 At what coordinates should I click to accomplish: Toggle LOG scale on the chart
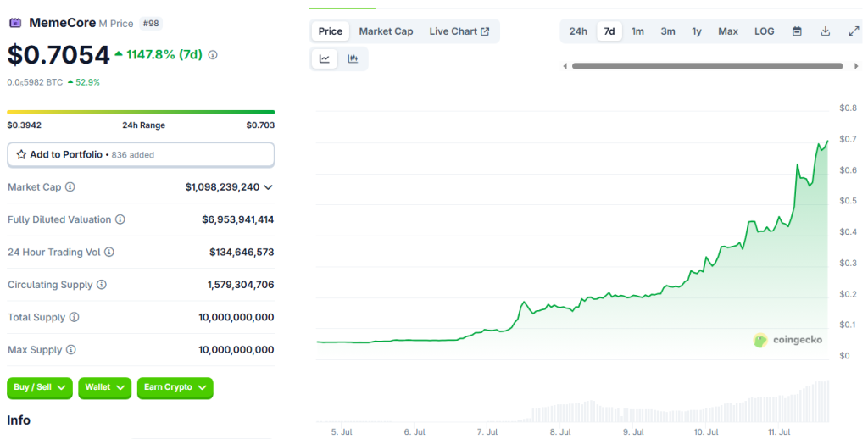tap(765, 31)
